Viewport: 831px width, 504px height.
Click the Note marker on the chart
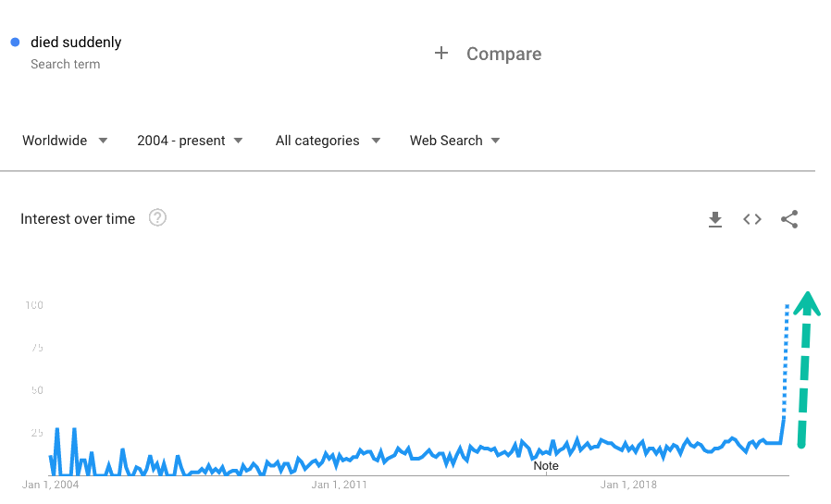coord(546,465)
